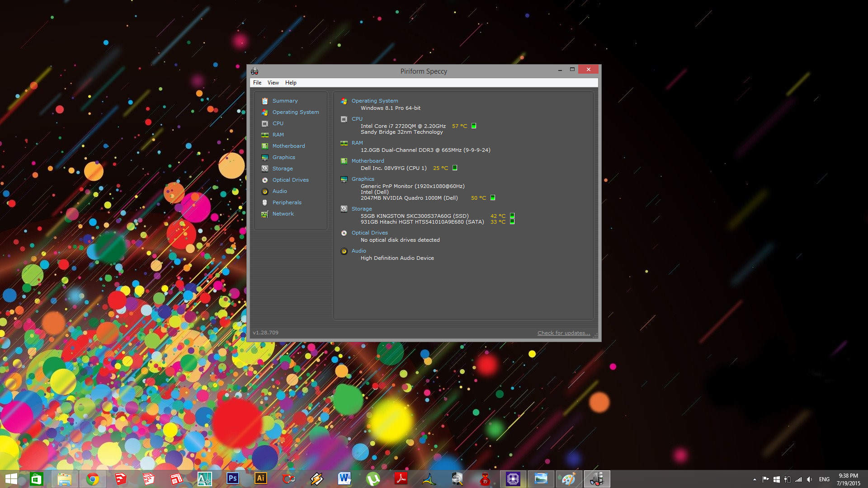Click the Kingston SSD temperature indicator beside 42 °C

click(x=512, y=216)
